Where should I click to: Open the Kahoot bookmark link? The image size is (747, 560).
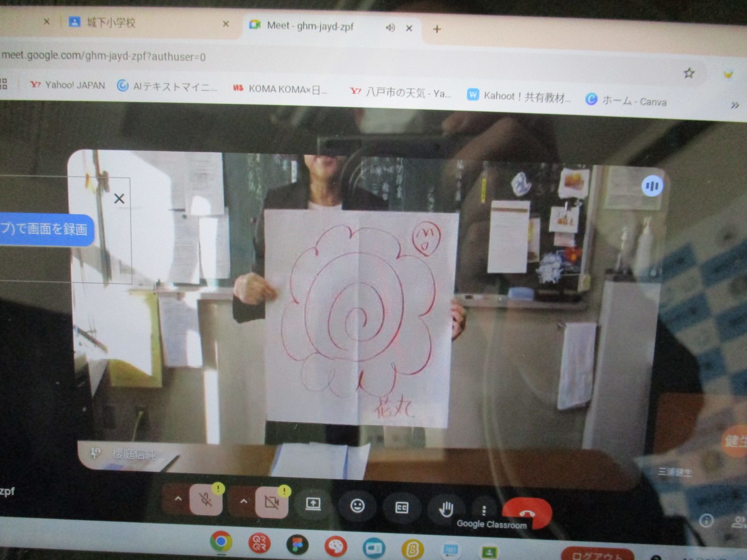click(519, 97)
